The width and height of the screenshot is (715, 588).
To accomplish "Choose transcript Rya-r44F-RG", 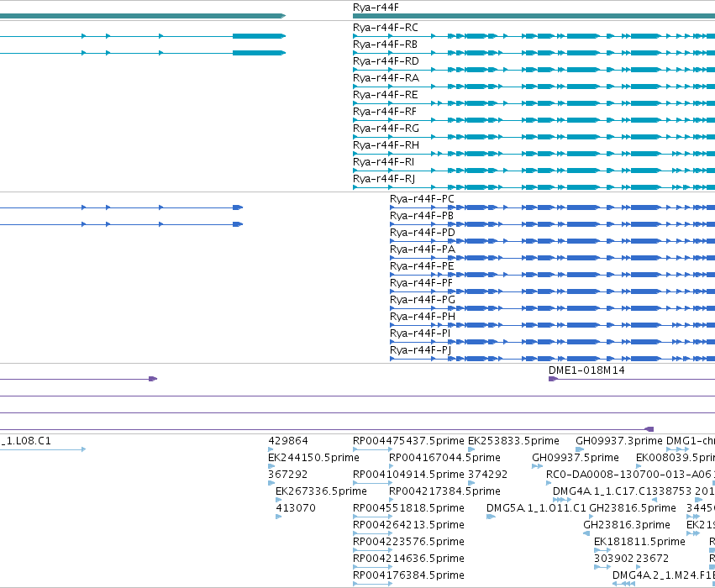I will click(386, 129).
